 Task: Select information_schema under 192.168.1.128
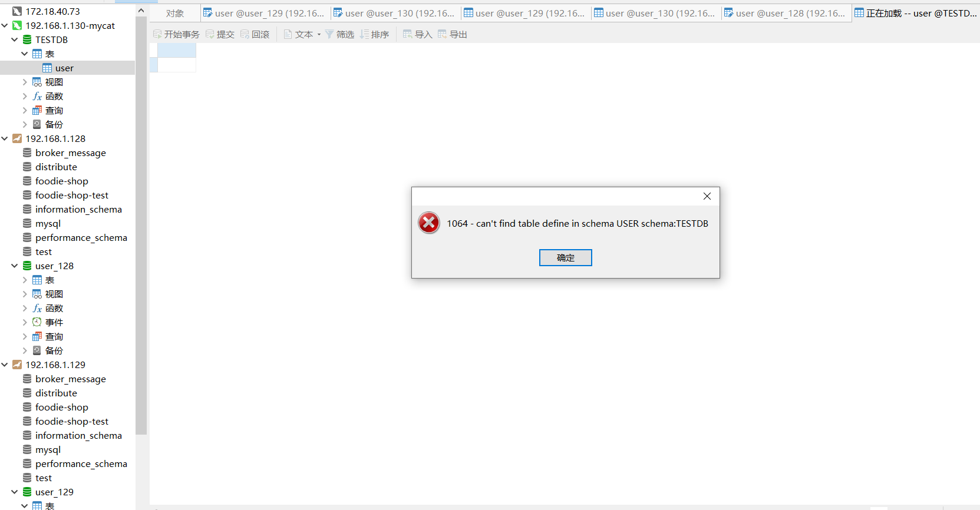[x=78, y=209]
